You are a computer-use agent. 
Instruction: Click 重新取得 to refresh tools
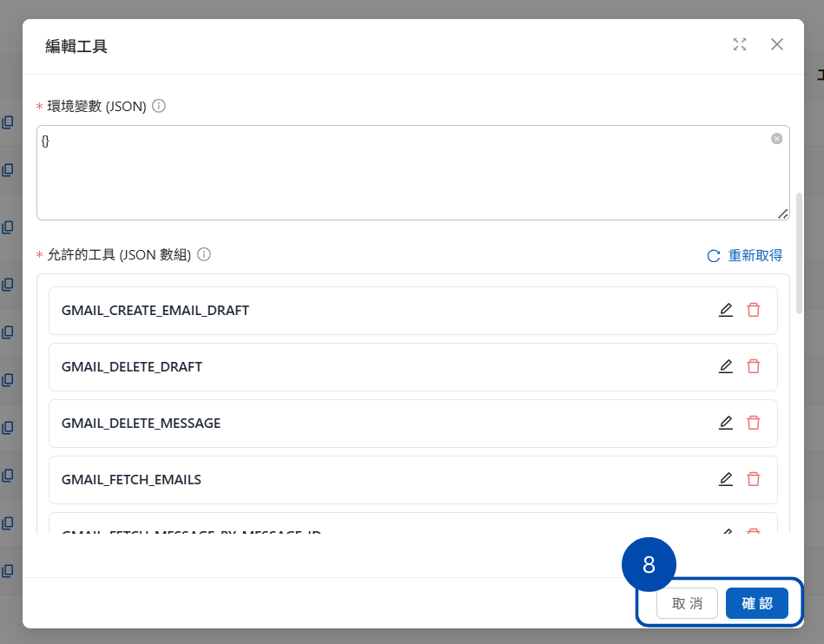[745, 255]
